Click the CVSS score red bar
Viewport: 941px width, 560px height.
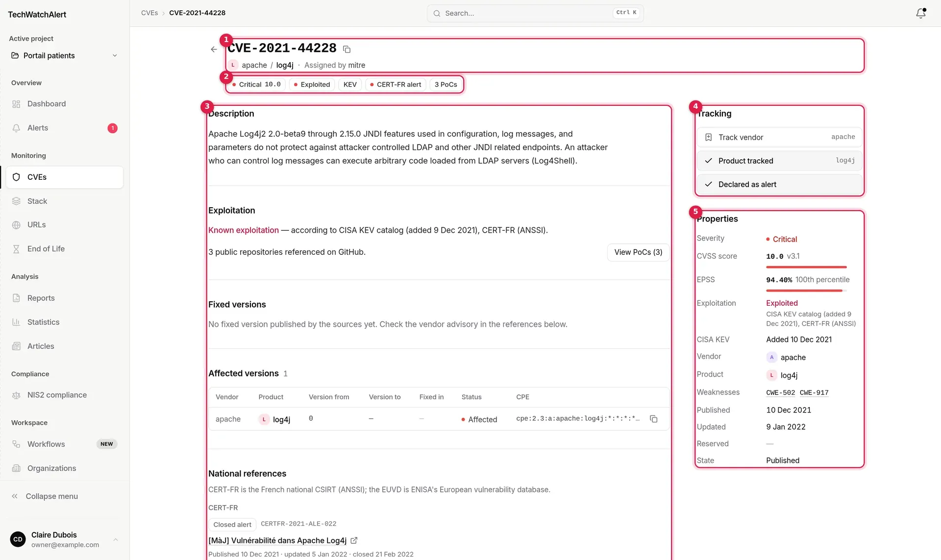[x=806, y=267]
